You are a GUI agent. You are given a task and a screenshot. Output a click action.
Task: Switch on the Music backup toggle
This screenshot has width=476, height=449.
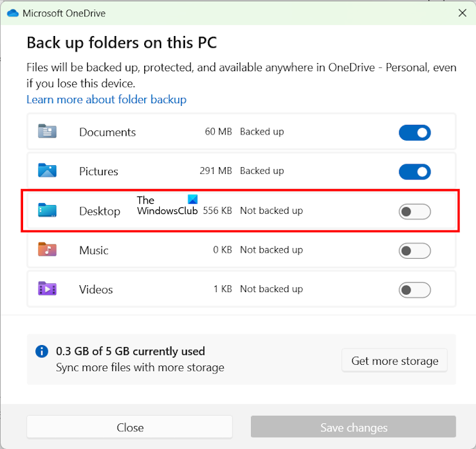pos(414,251)
